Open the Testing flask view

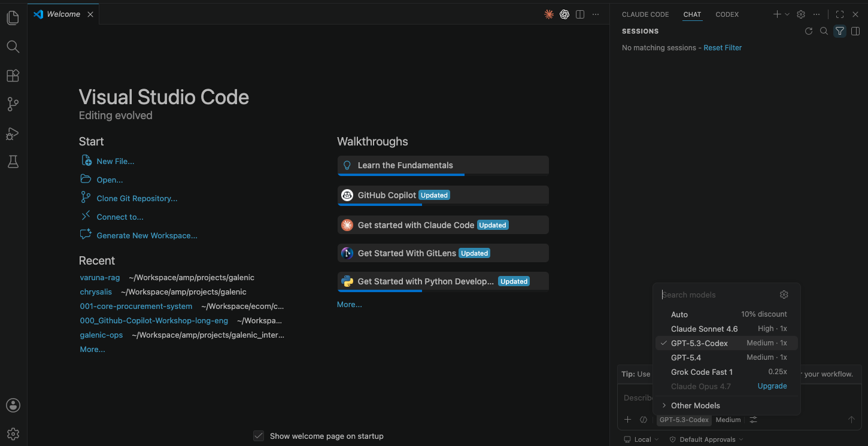(x=13, y=162)
